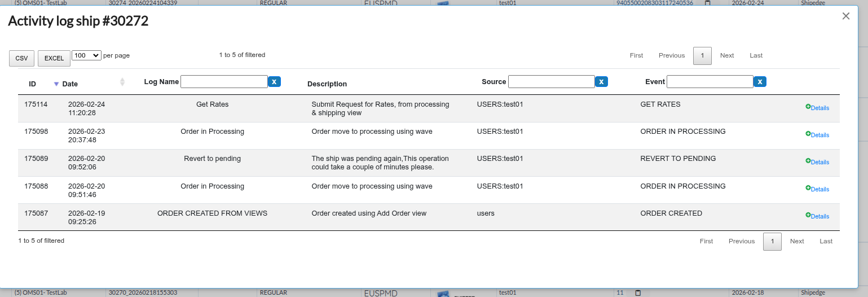Click the tracking number link in background table
The image size is (868, 297).
click(654, 3)
